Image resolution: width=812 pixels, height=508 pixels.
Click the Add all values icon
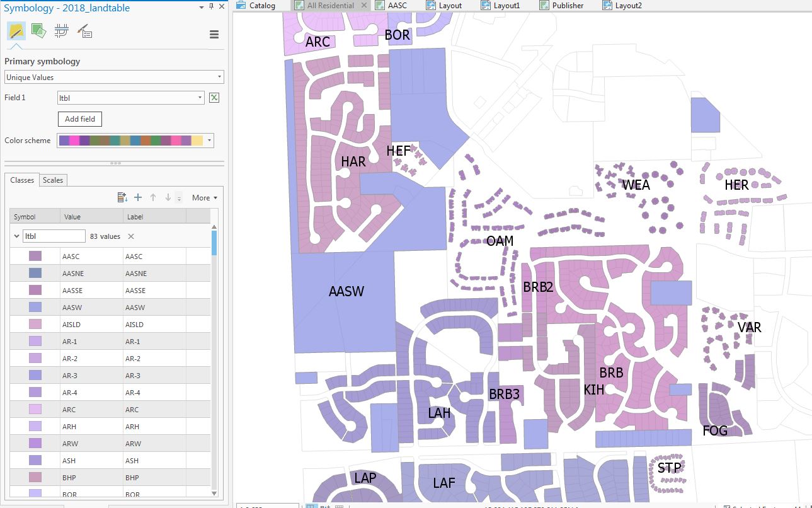coord(123,197)
